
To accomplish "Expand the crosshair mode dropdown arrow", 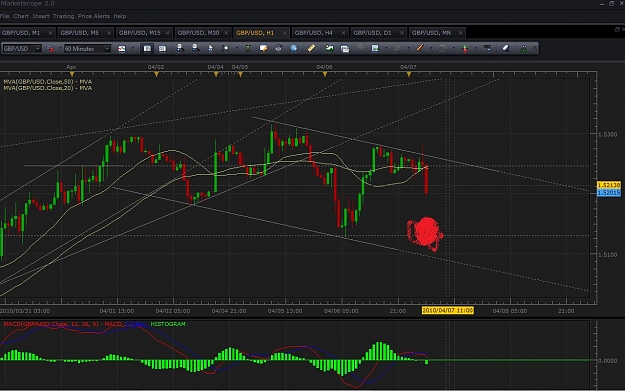I will [237, 49].
